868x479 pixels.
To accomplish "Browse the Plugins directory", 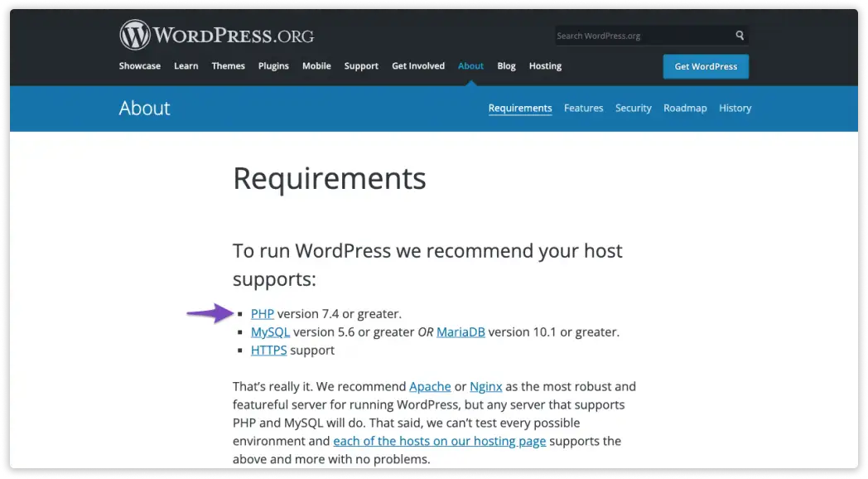I will point(273,65).
